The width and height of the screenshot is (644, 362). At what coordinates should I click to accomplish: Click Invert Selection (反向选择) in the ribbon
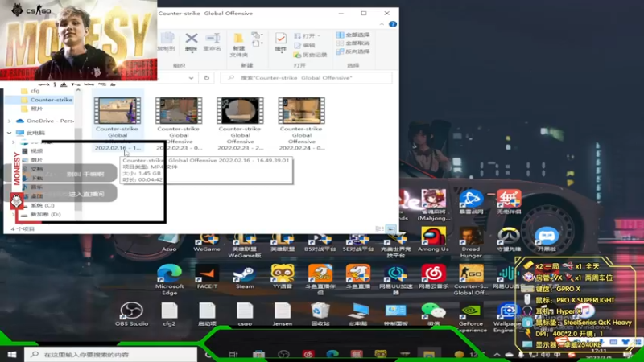click(x=353, y=51)
